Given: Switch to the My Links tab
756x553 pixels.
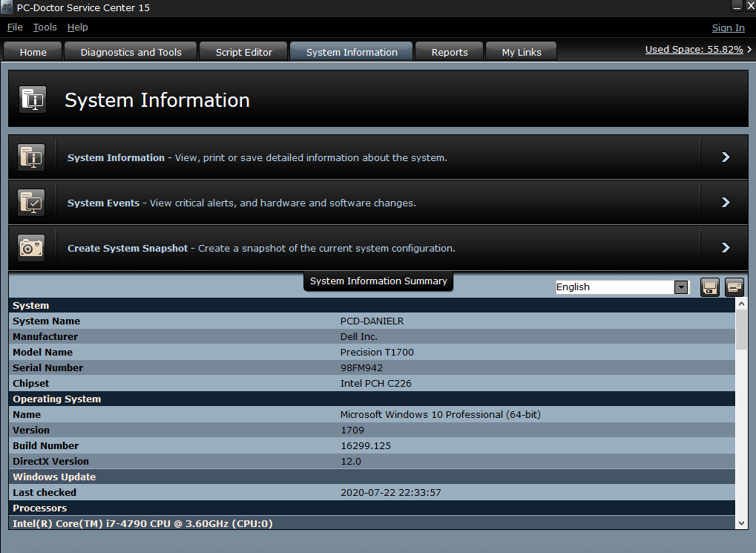Looking at the screenshot, I should (522, 52).
